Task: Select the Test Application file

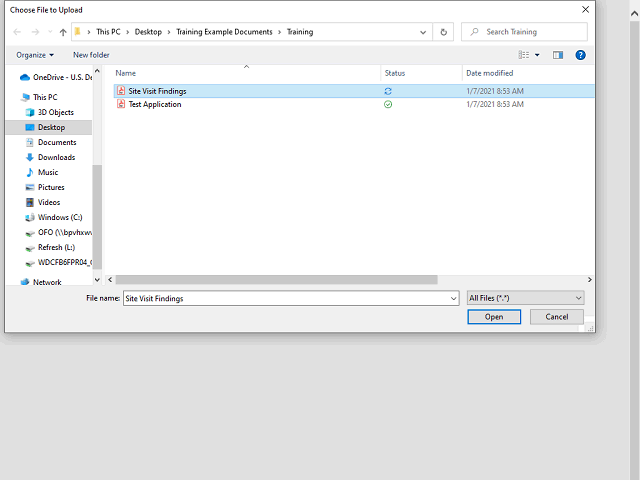Action: tap(353, 104)
